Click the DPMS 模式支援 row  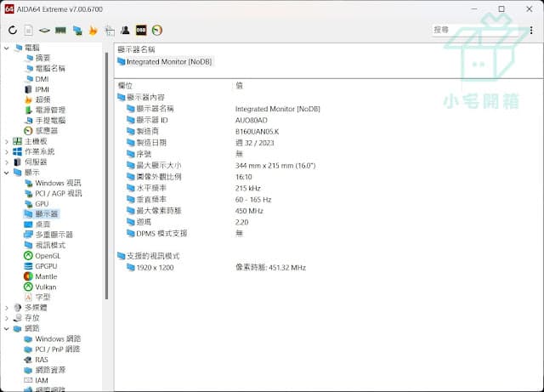[161, 233]
